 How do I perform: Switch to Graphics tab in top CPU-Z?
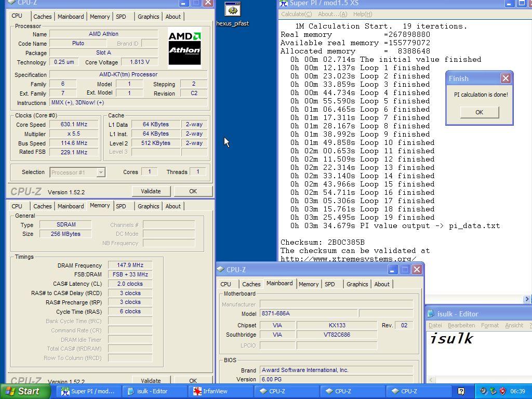(x=148, y=17)
